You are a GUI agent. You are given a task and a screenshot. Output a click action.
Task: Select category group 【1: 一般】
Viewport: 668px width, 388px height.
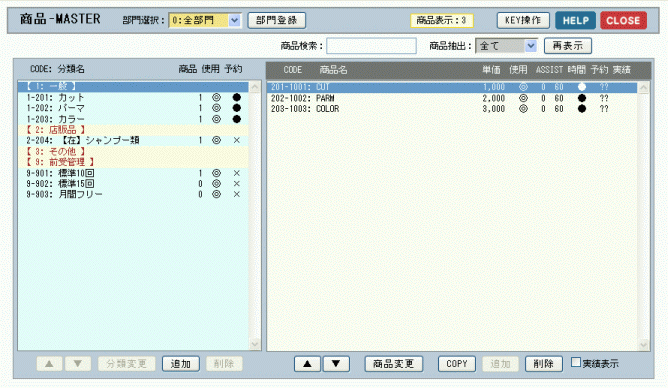(133, 86)
